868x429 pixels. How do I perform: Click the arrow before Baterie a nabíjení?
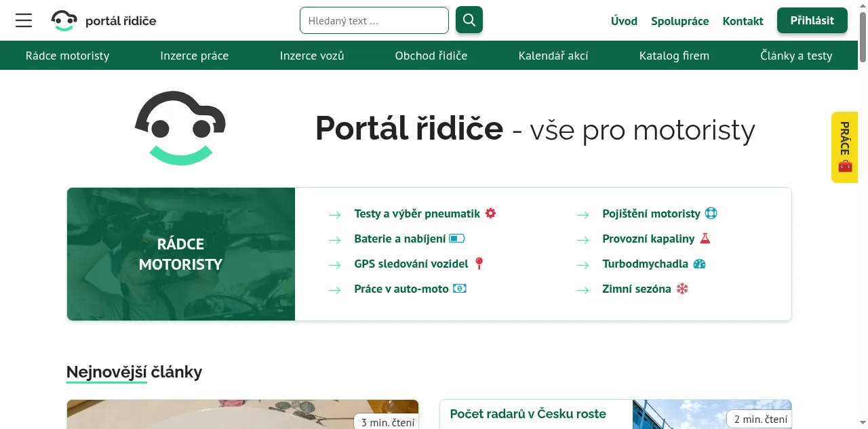click(x=335, y=240)
